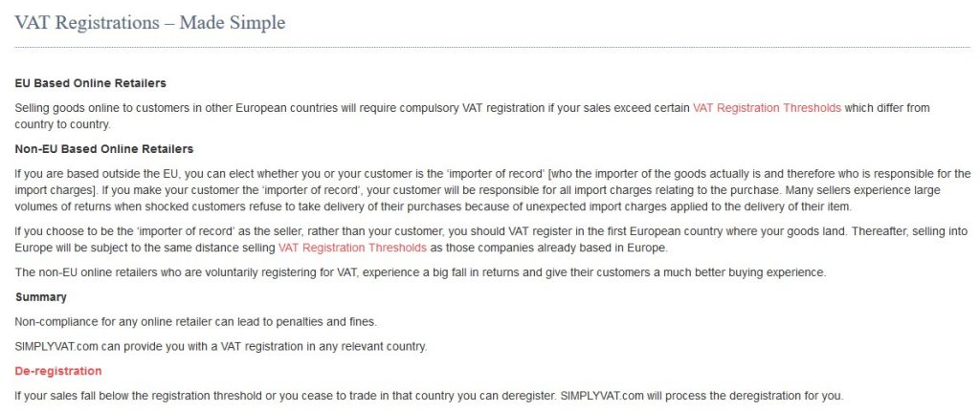Open VAT Registration Thresholds link in Non-EU paragraph
980x412 pixels.
coord(352,248)
